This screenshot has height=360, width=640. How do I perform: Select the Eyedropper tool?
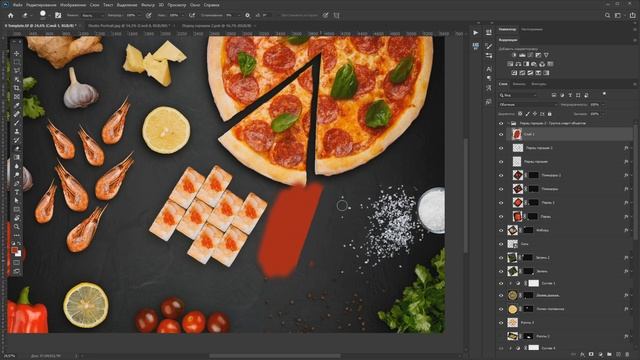pos(17,105)
